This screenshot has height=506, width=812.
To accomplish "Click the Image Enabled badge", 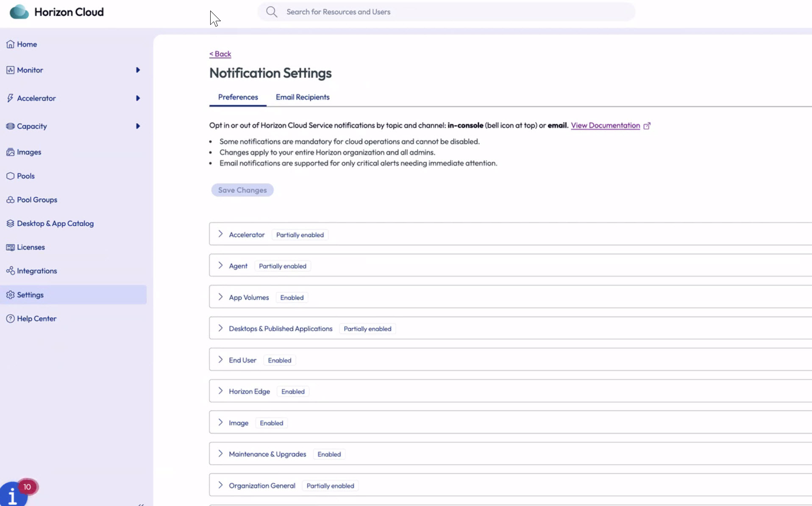I will (x=271, y=423).
